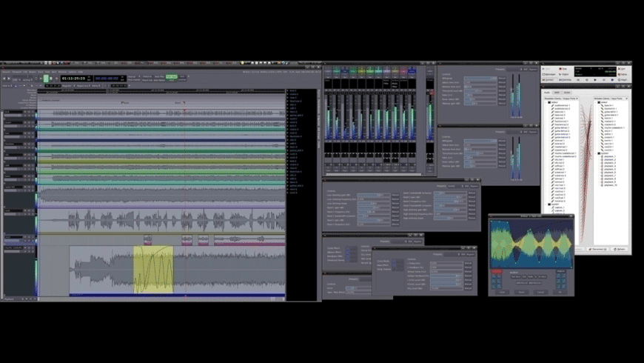Click the green Play button in Ardour transport
Screen dimensions: 644x363
pos(46,78)
